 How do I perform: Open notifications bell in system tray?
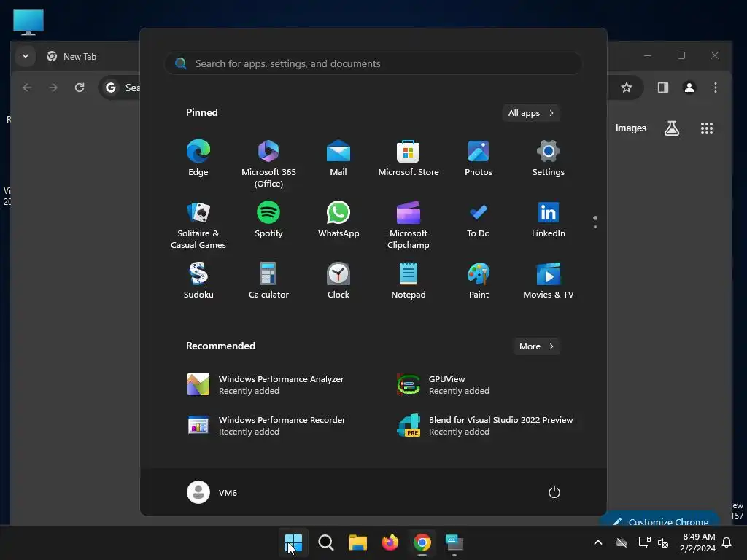tap(727, 542)
